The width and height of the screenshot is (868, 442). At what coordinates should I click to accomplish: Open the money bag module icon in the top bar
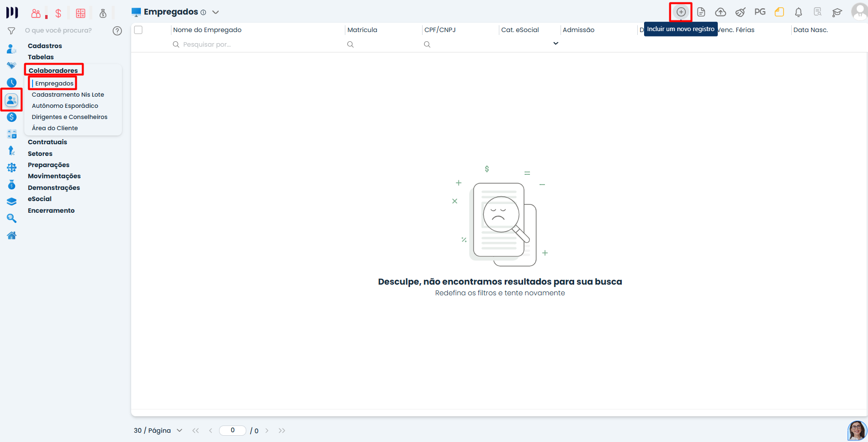coord(103,13)
